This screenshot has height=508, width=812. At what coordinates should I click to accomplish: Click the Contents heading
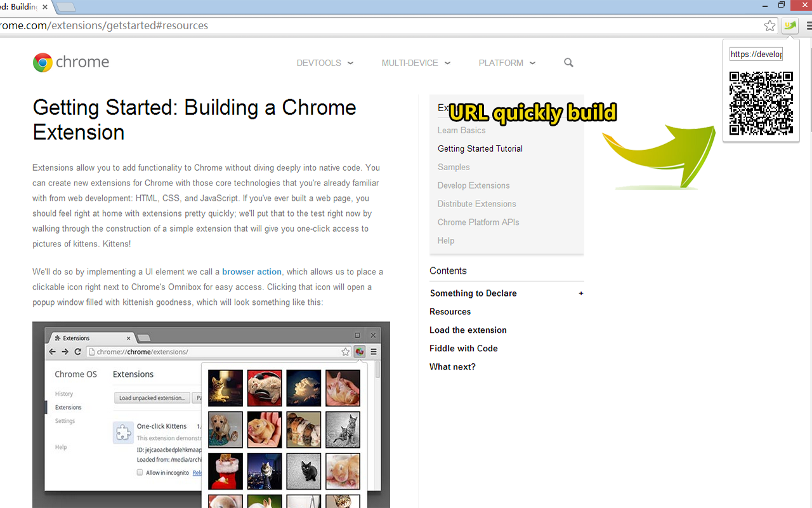[x=448, y=271]
